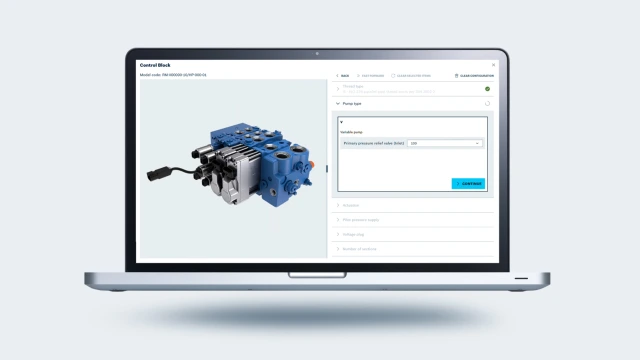This screenshot has height=360, width=640.
Task: Click the Model code text line
Action: (173, 75)
